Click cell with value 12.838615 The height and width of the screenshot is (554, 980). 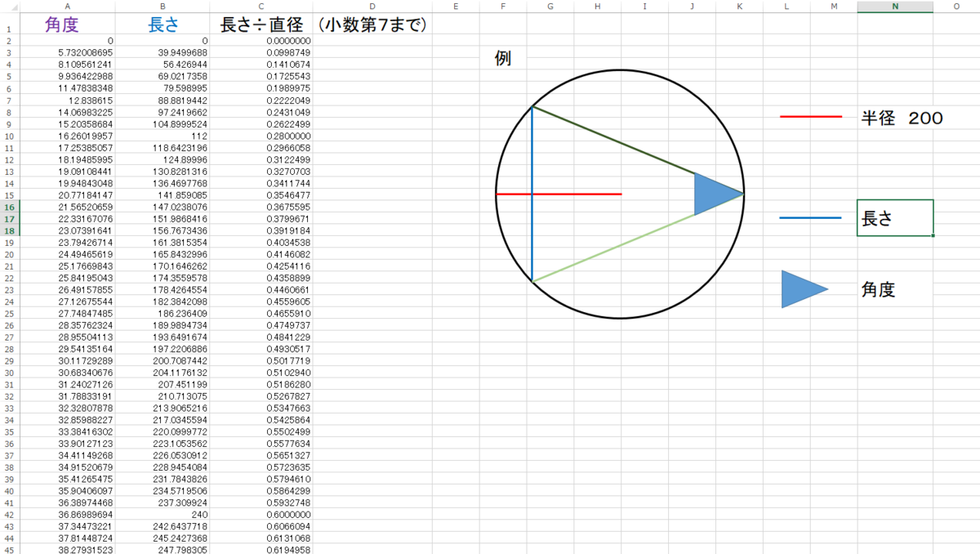point(67,100)
